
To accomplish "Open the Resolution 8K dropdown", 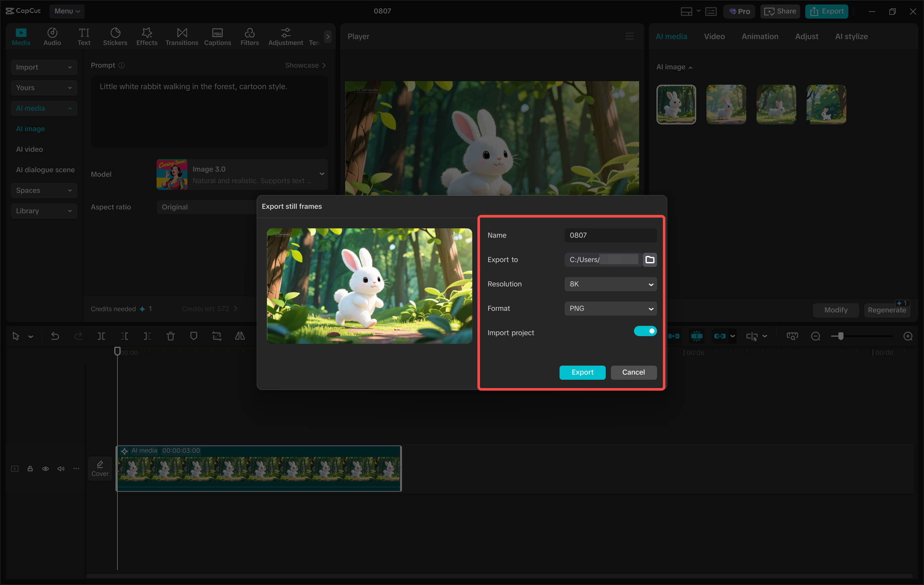I will (x=611, y=284).
